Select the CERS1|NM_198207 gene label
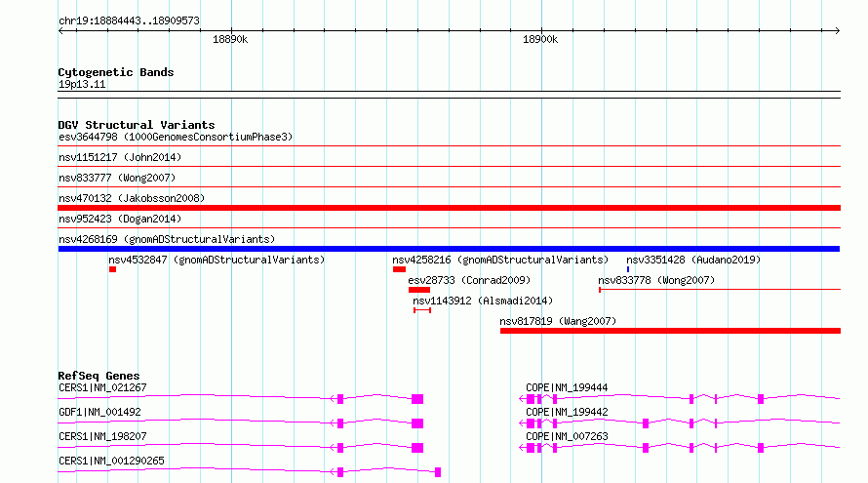The height and width of the screenshot is (483, 868). tap(103, 436)
